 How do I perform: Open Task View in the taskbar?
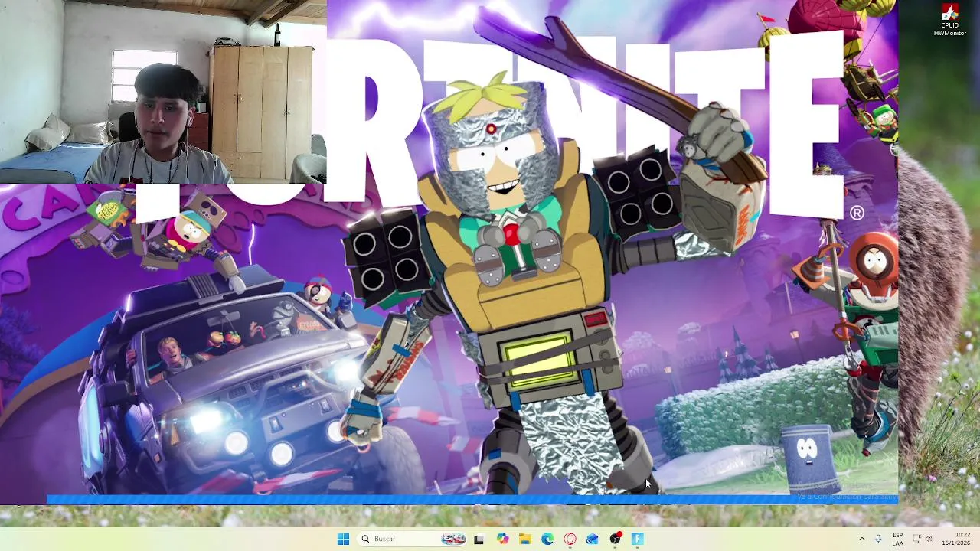coord(479,539)
